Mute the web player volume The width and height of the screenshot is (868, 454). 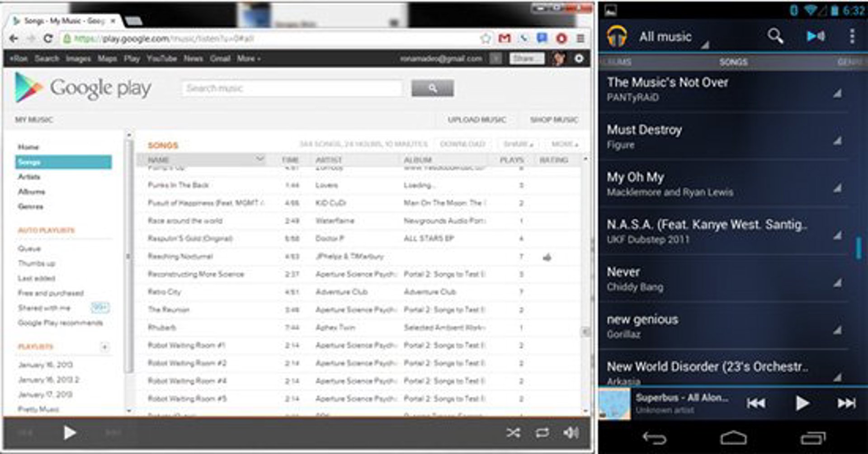pos(571,433)
